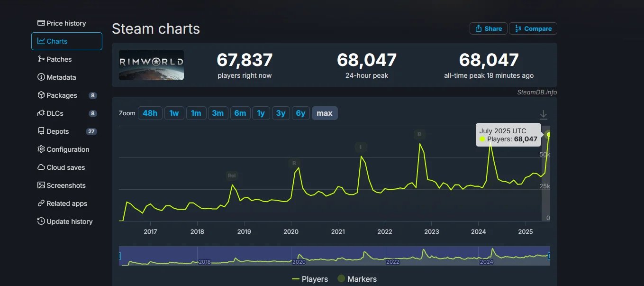Click the July 2025 data point
Screen dimensions: 644x286
pos(549,135)
